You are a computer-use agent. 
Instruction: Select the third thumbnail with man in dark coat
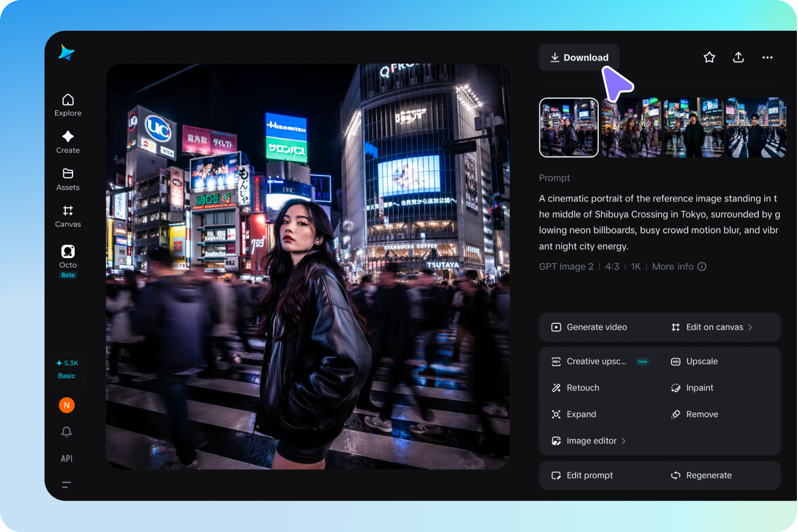coord(694,128)
